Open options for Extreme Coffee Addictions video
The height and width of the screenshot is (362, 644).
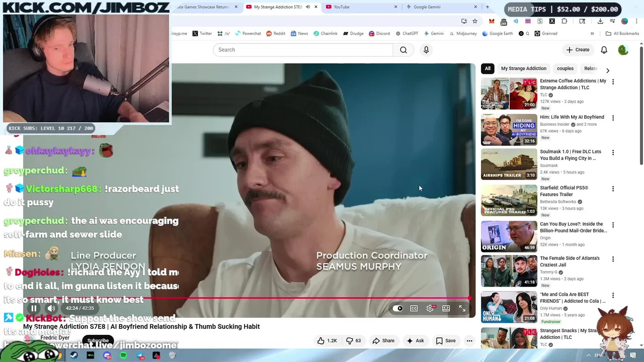tap(613, 81)
